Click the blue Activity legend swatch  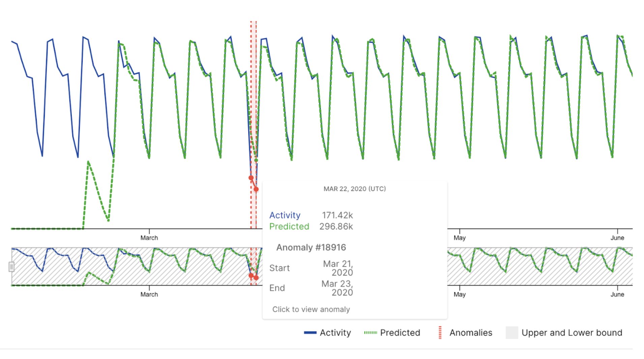(310, 333)
